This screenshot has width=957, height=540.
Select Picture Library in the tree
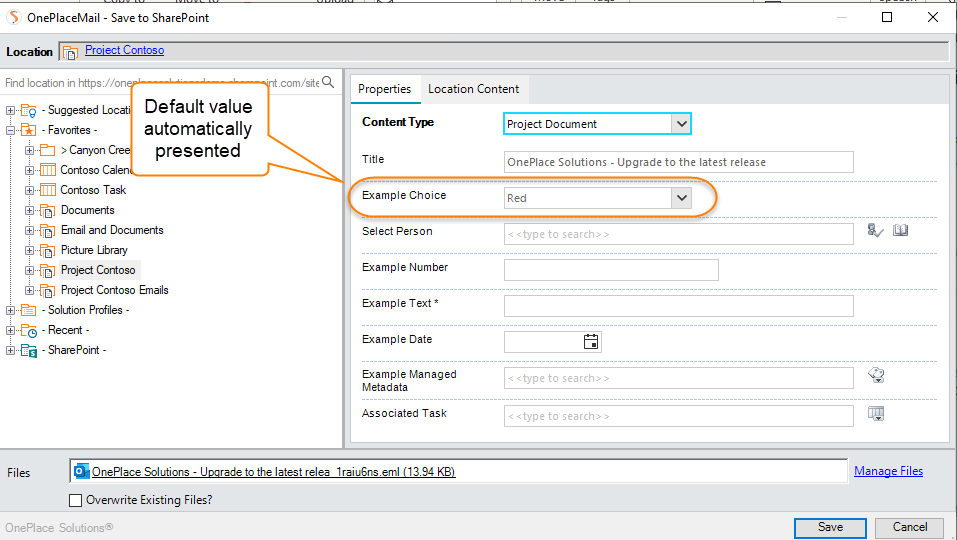94,250
